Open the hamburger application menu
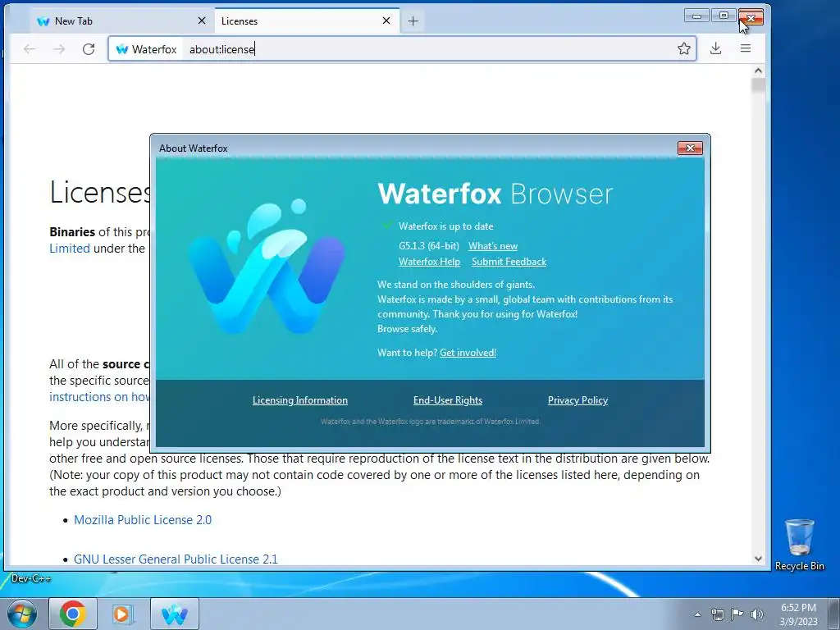Screen dimensions: 840x630 click(x=745, y=48)
